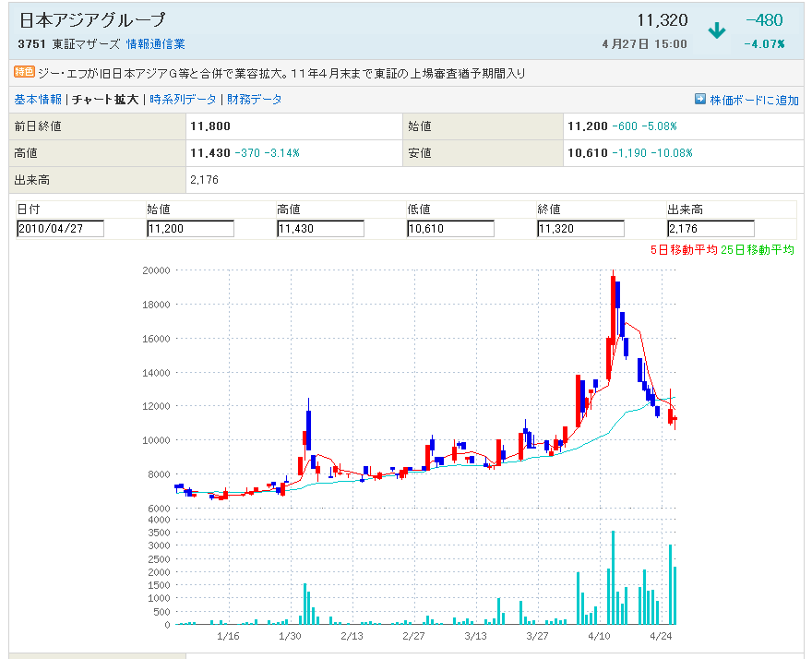Image resolution: width=812 pixels, height=659 pixels.
Task: Select the 低値 field showing 10,610
Action: click(450, 229)
